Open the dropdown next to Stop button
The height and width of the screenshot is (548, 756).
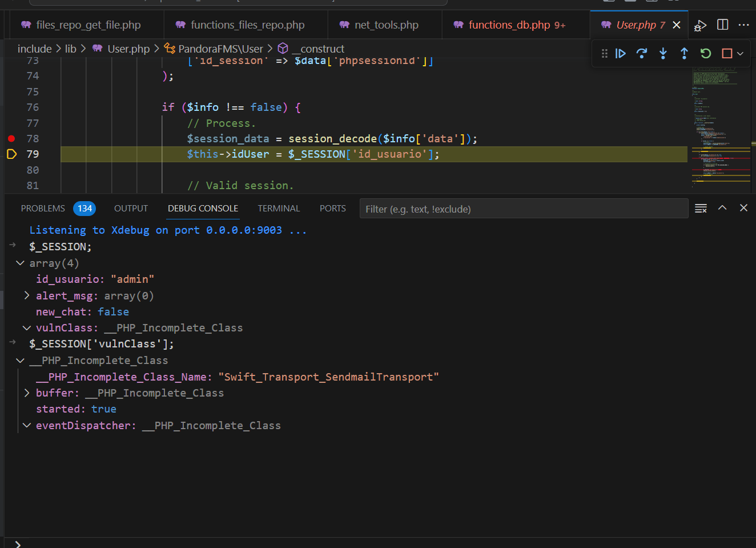(x=740, y=54)
